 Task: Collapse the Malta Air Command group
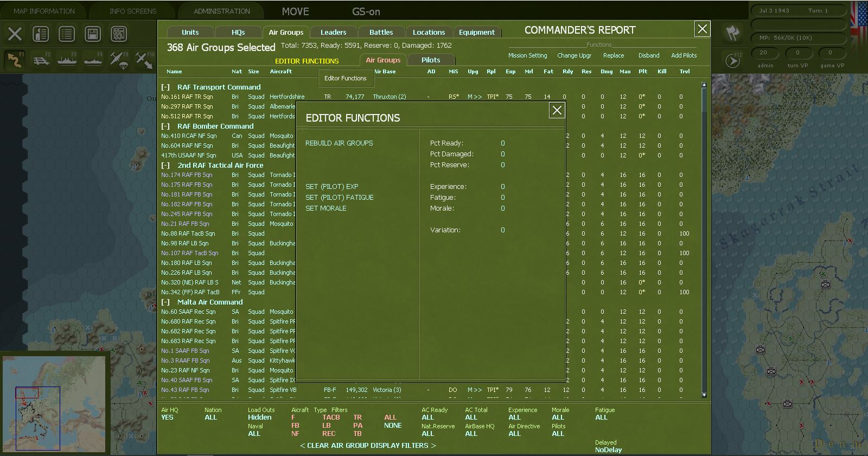coord(165,302)
